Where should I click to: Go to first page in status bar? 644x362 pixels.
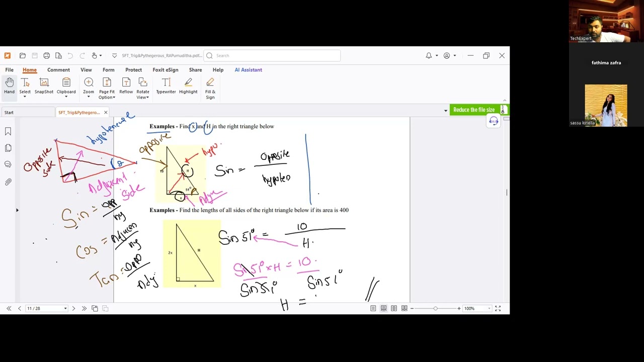9,308
